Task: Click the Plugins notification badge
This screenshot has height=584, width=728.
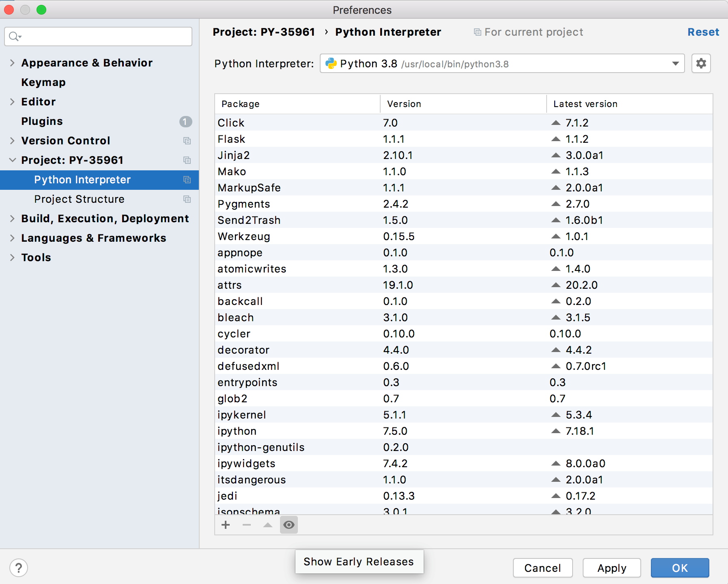Action: pos(185,121)
